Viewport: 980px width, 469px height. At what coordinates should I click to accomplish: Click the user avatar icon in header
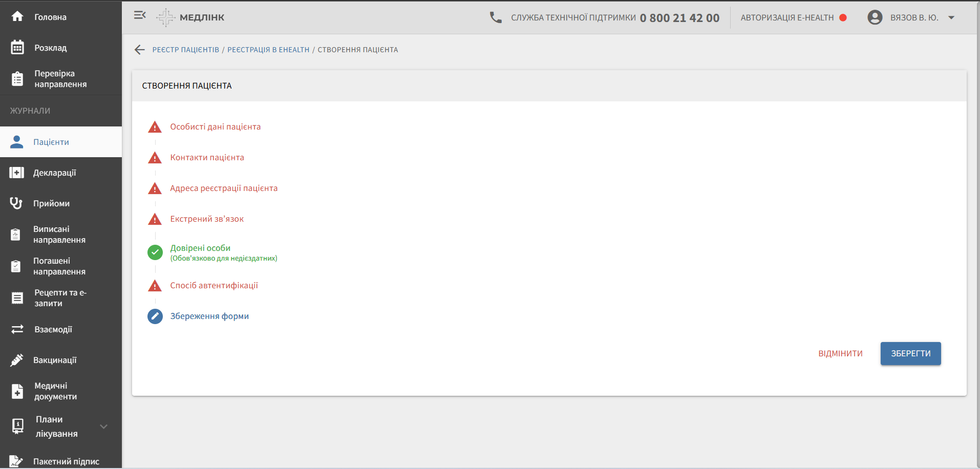coord(875,17)
